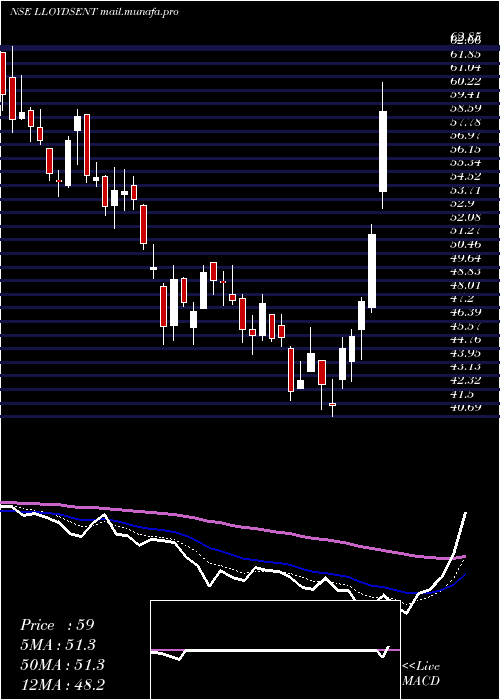This screenshot has height=700, width=500.
Task: Select the 43.95 price axis label
Action: tap(466, 354)
